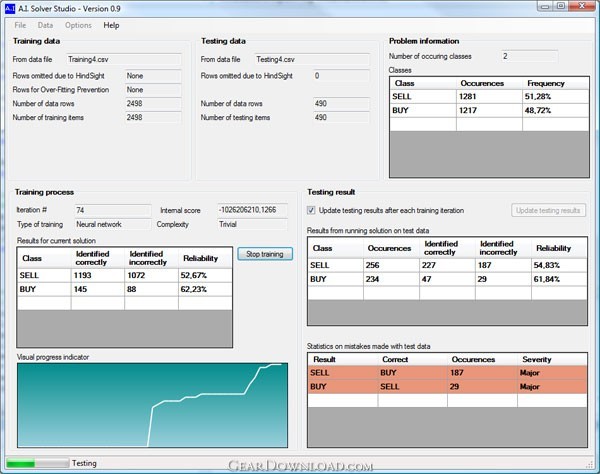Viewport: 600px width, 474px height.
Task: Click the Complexity field showing Trivial
Action: [x=252, y=224]
